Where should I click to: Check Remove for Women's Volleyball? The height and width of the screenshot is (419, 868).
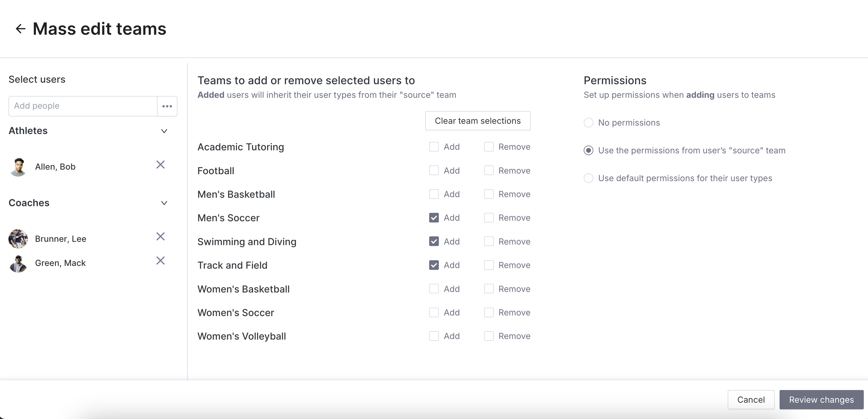click(x=489, y=336)
